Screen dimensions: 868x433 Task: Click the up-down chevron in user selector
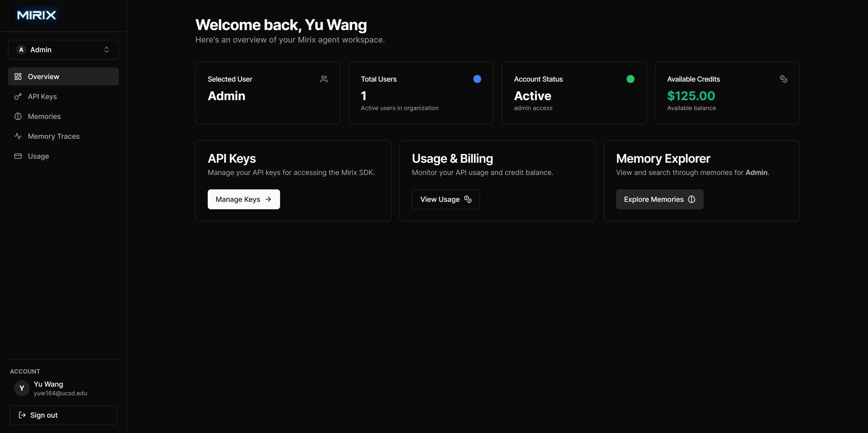[x=106, y=50]
